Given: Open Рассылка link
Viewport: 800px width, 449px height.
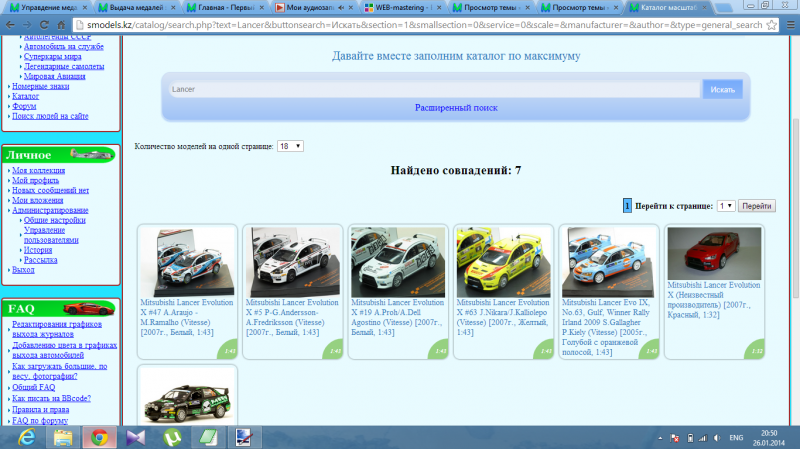Looking at the screenshot, I should click(x=40, y=260).
